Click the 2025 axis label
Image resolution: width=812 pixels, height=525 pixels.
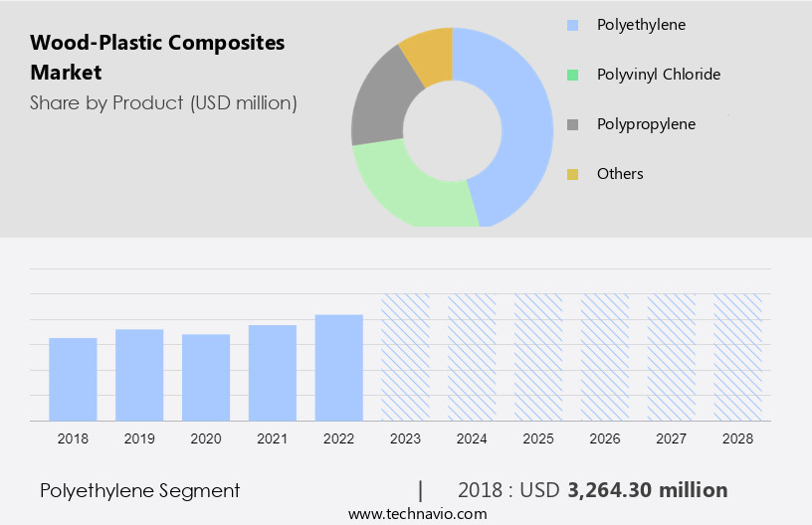tap(538, 438)
